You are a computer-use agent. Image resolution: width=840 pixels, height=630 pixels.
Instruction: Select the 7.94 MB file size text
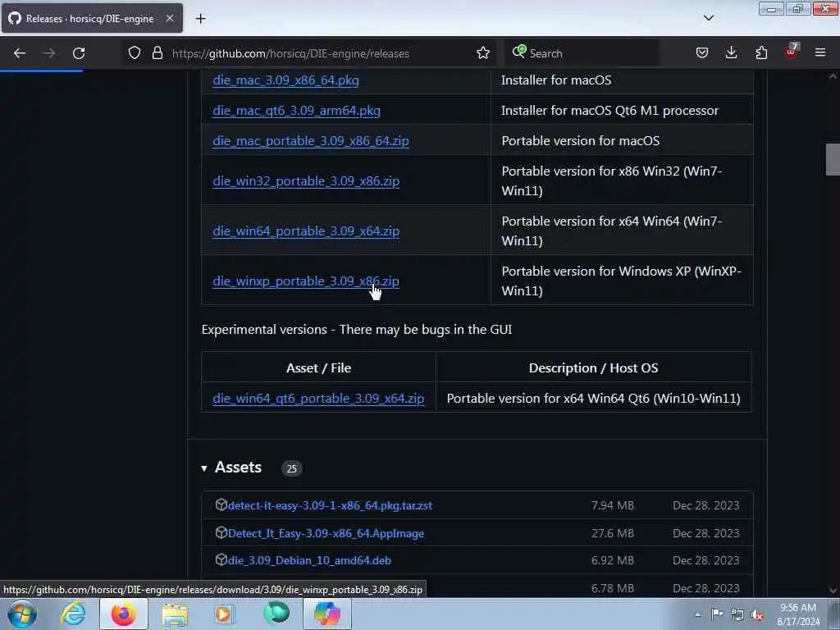point(612,505)
